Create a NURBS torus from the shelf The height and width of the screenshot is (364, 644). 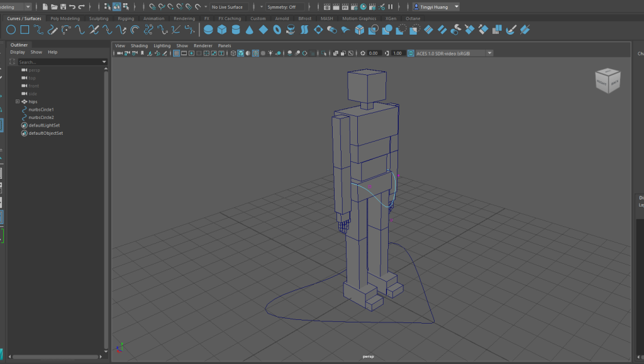277,30
